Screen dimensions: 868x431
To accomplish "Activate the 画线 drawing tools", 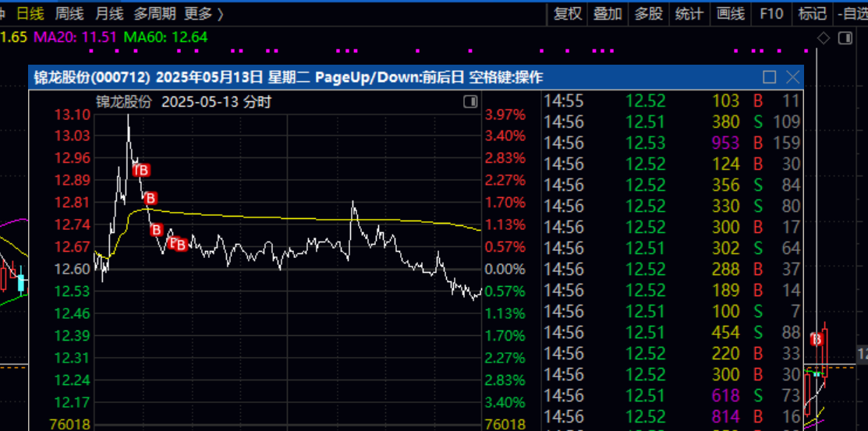I will click(x=730, y=14).
